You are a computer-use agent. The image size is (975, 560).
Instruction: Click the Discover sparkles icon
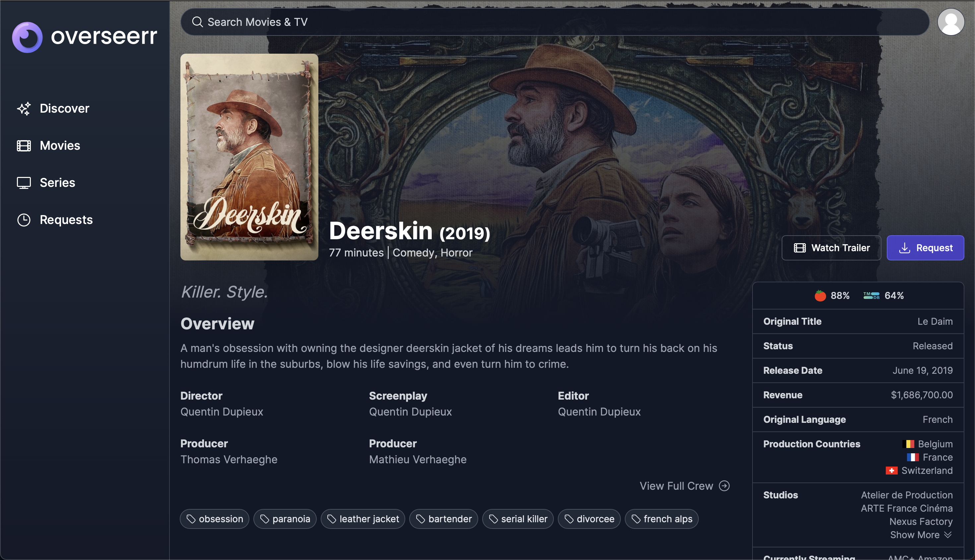(24, 108)
